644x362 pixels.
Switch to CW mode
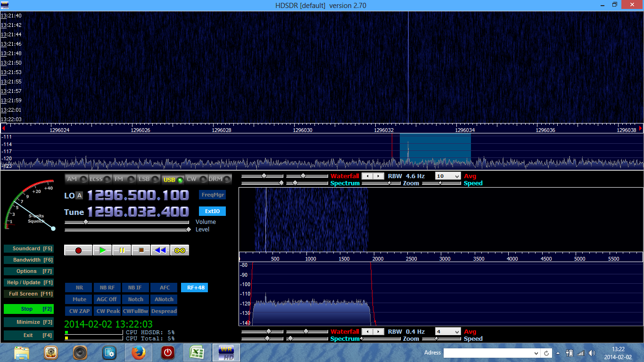[x=197, y=179]
